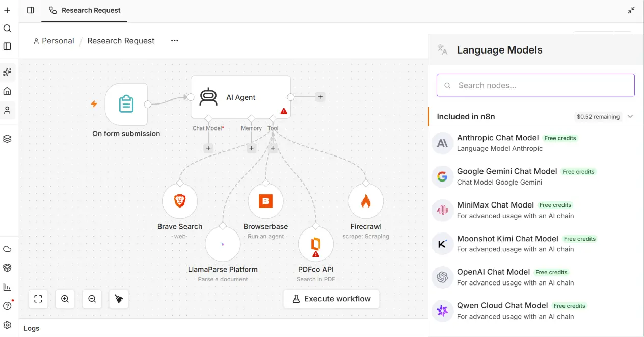Select the LlamaParse Platform node

[x=223, y=244]
